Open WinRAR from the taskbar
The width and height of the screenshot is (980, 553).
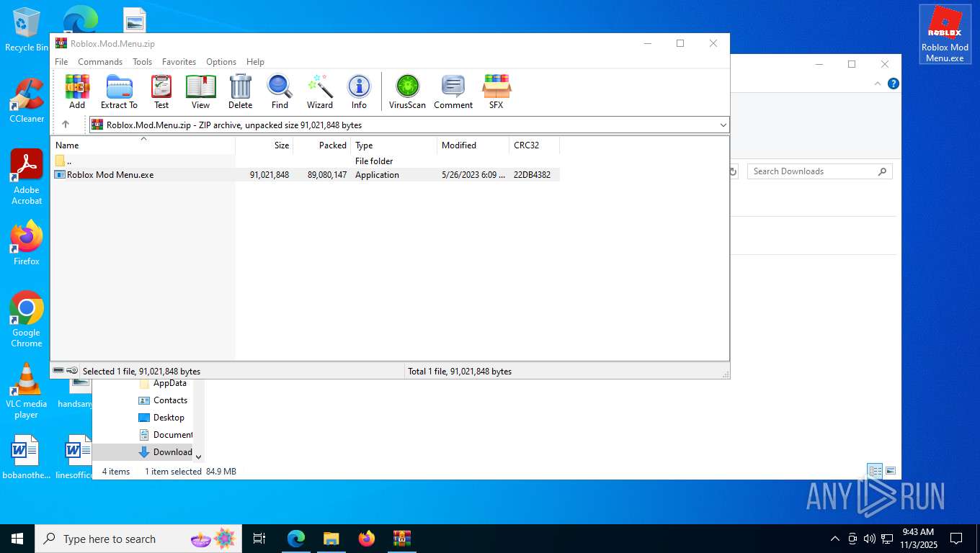(401, 539)
